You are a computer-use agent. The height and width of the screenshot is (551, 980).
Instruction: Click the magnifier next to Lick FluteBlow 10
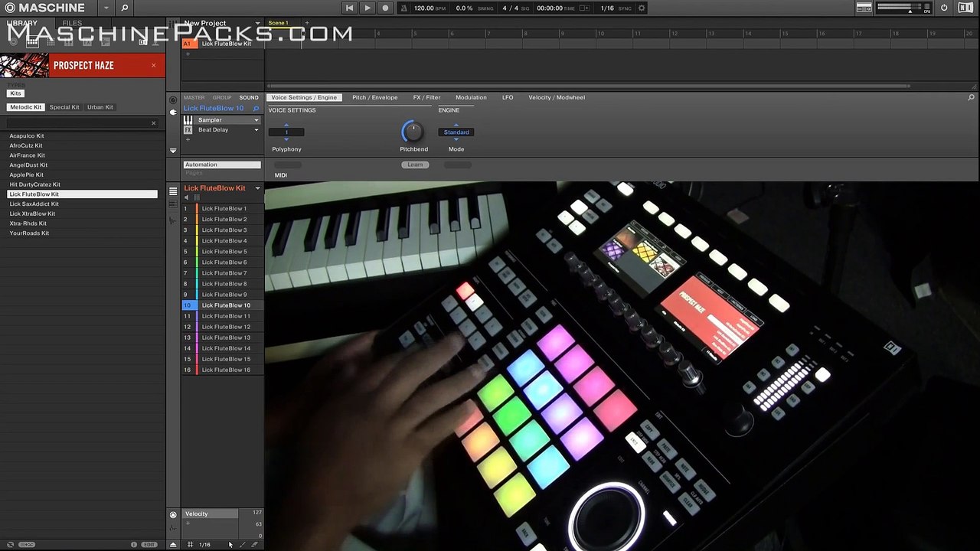256,109
